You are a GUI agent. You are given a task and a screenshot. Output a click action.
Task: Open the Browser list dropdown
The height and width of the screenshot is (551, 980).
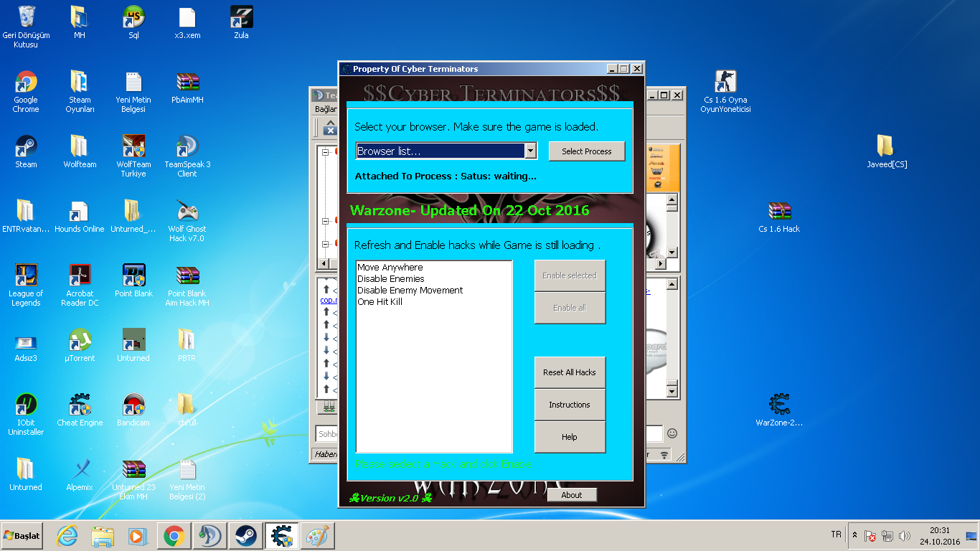click(x=531, y=151)
